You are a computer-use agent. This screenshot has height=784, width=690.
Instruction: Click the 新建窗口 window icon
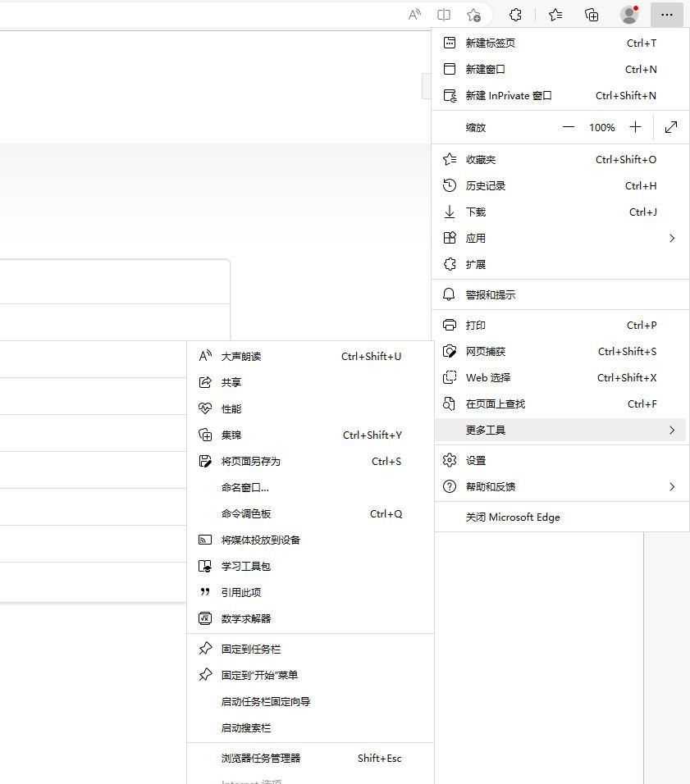coord(450,69)
